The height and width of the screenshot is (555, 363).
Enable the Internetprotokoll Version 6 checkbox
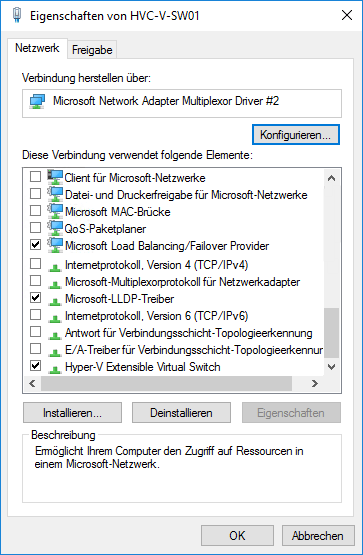(x=35, y=315)
